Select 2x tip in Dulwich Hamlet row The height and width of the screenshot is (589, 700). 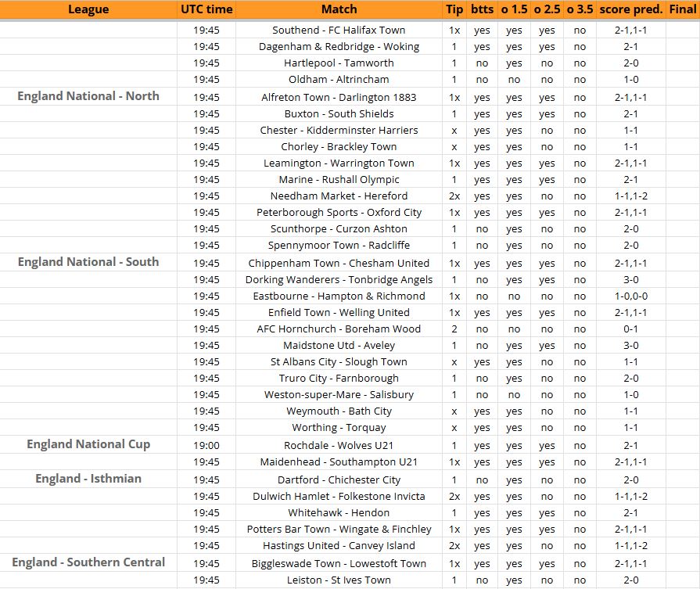[454, 497]
